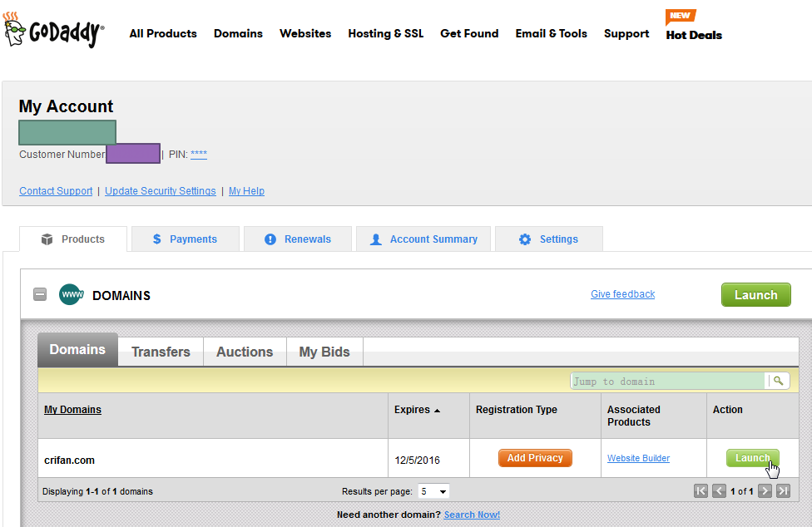Click the Give feedback link
812x527 pixels.
click(623, 293)
